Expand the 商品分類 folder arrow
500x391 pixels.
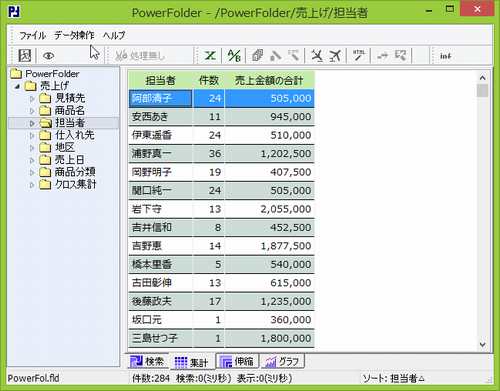(32, 173)
